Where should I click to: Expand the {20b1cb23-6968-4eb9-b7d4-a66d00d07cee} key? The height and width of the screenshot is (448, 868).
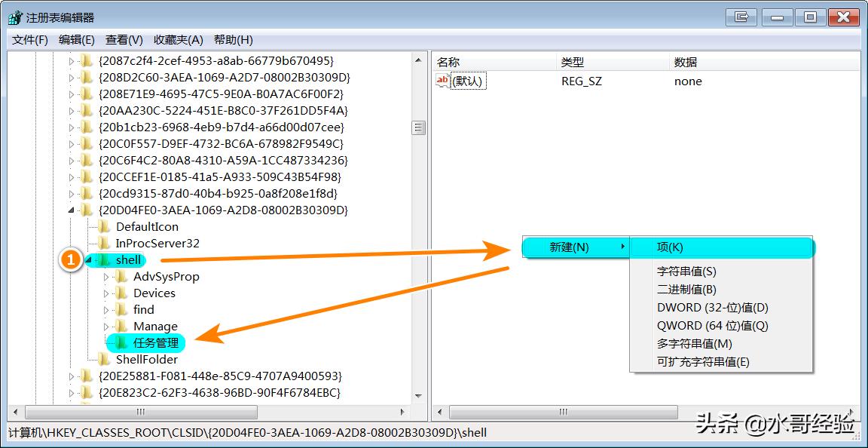tap(72, 127)
